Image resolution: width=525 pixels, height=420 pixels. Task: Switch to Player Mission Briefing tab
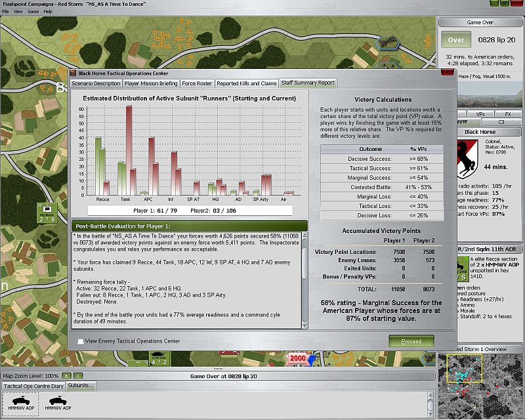151,83
